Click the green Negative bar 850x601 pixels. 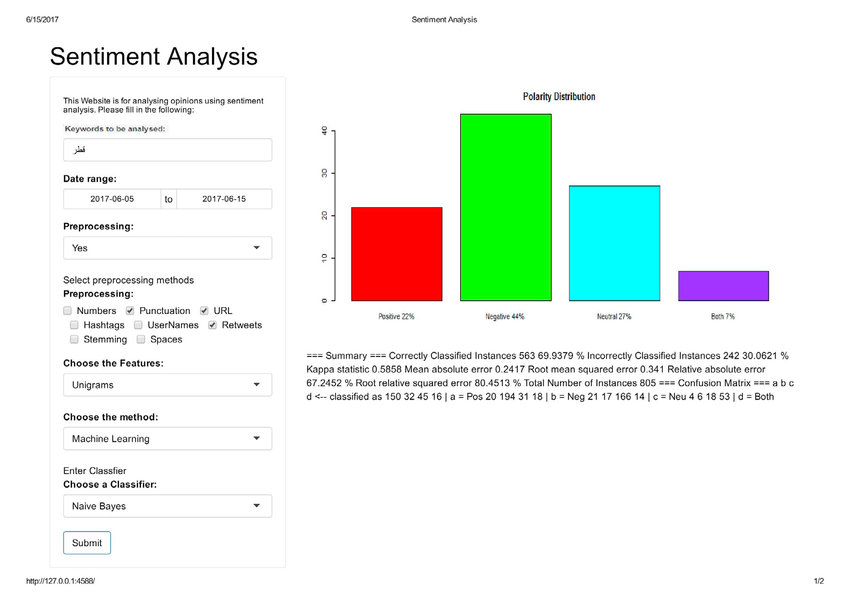point(506,207)
